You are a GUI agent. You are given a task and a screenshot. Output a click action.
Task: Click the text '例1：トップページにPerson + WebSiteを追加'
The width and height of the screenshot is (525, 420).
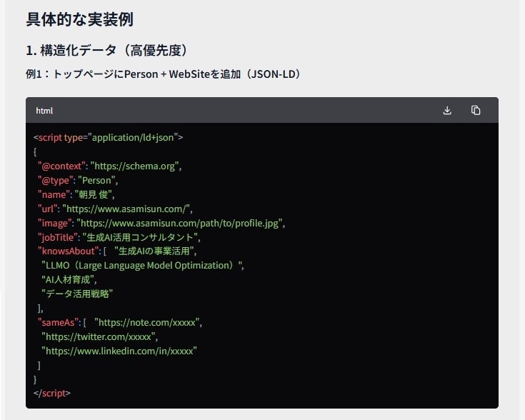pos(134,74)
